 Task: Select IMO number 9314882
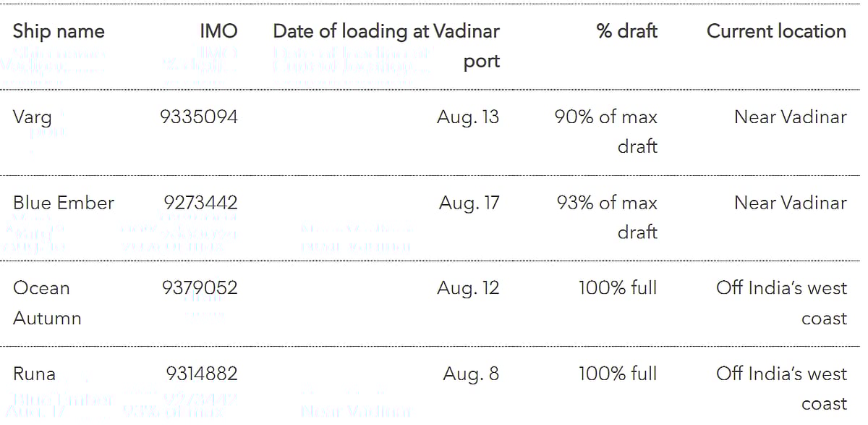tap(202, 374)
